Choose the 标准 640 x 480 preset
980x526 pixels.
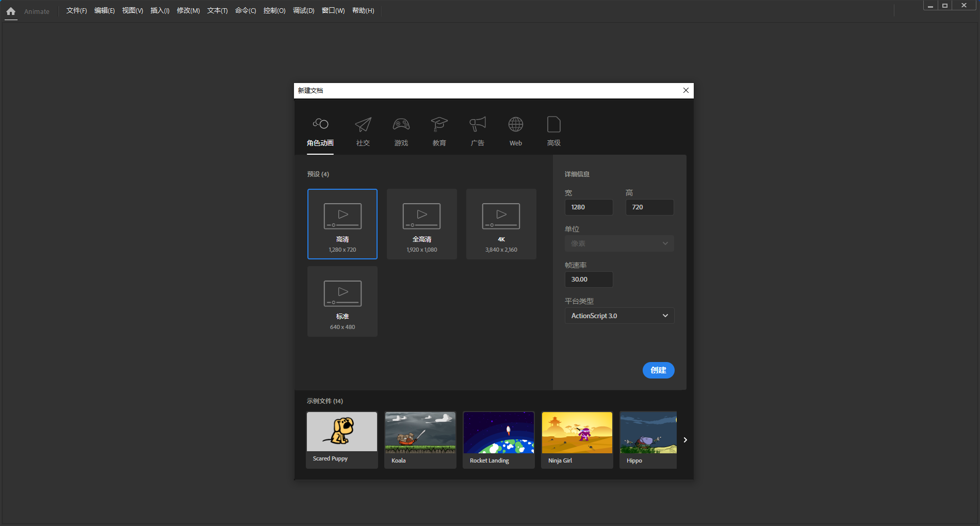[342, 301]
